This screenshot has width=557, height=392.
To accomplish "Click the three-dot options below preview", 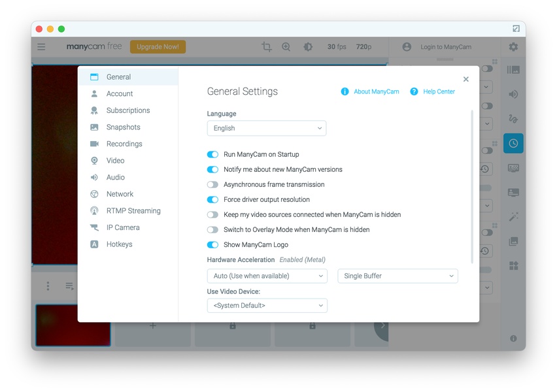I will (48, 286).
